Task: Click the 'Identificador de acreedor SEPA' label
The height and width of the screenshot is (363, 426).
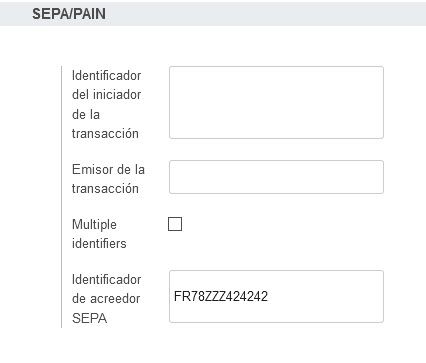Action: pos(106,299)
